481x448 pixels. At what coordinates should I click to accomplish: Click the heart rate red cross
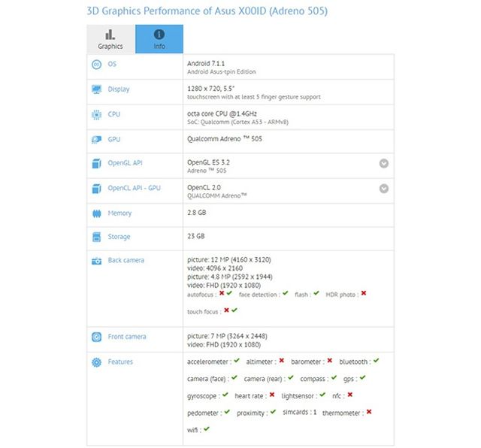click(272, 395)
